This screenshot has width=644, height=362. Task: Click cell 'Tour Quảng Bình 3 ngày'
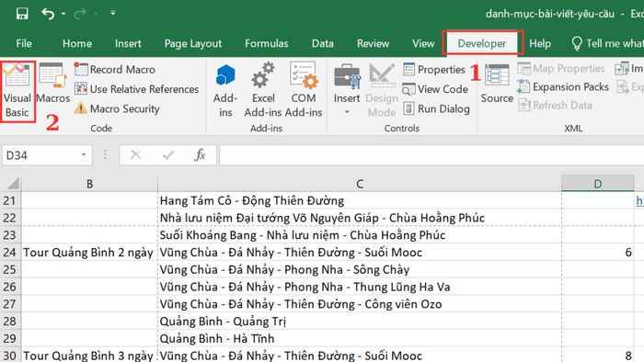click(89, 355)
